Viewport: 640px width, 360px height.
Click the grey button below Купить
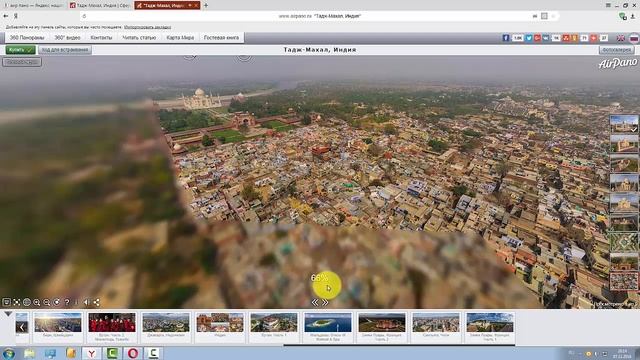(x=22, y=62)
